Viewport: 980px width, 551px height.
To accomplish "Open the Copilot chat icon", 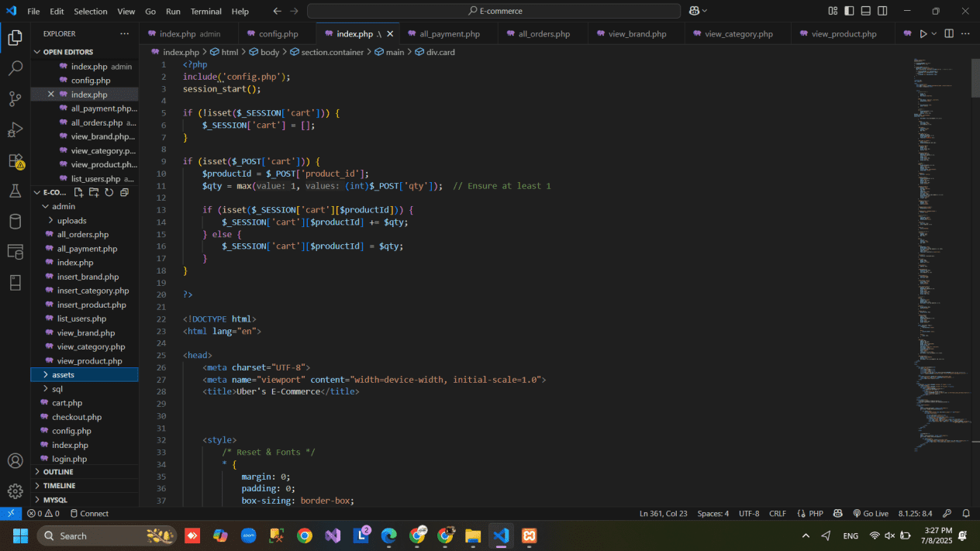I will point(695,11).
